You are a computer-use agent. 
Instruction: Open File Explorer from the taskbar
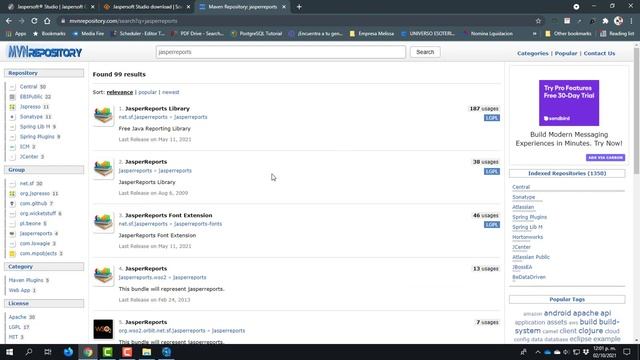(147, 352)
